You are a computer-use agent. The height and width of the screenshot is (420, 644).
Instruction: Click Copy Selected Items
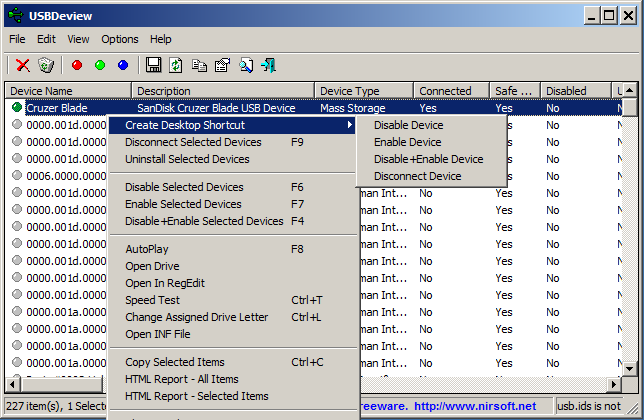click(232, 362)
